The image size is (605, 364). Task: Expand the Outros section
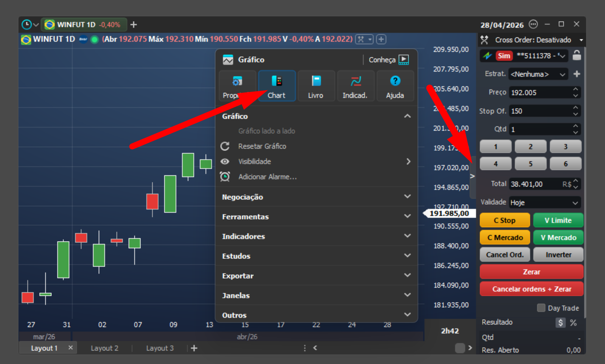point(317,315)
